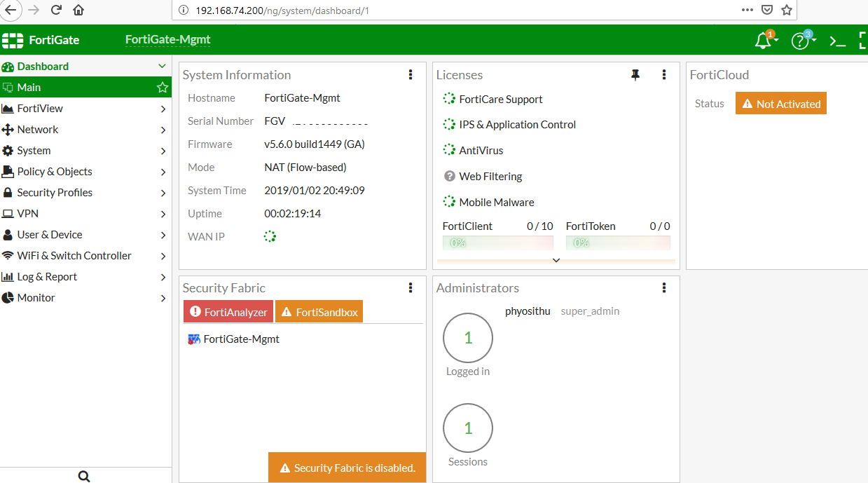
Task: Open the search magnifier at sidebar bottom
Action: coord(83,475)
